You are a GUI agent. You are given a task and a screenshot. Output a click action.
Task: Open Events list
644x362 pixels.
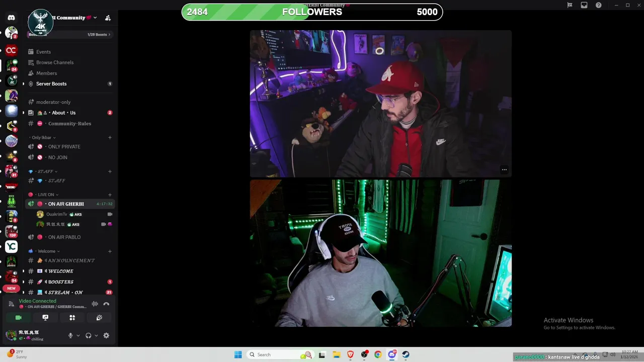point(70,52)
